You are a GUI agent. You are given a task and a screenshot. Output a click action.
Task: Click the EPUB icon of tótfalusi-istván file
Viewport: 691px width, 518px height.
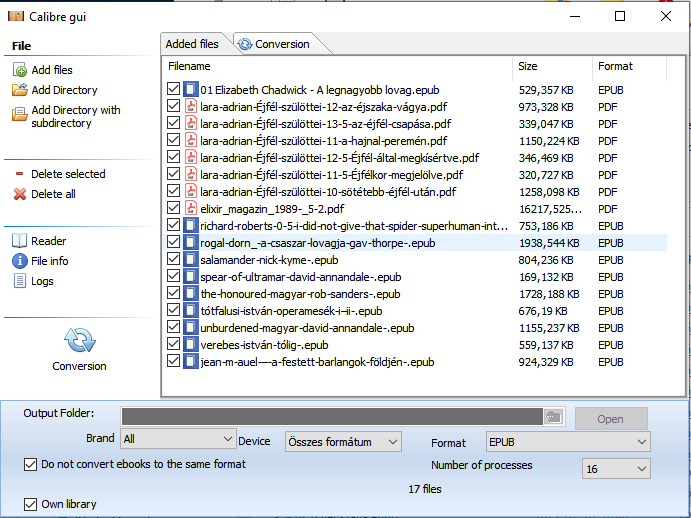point(190,310)
